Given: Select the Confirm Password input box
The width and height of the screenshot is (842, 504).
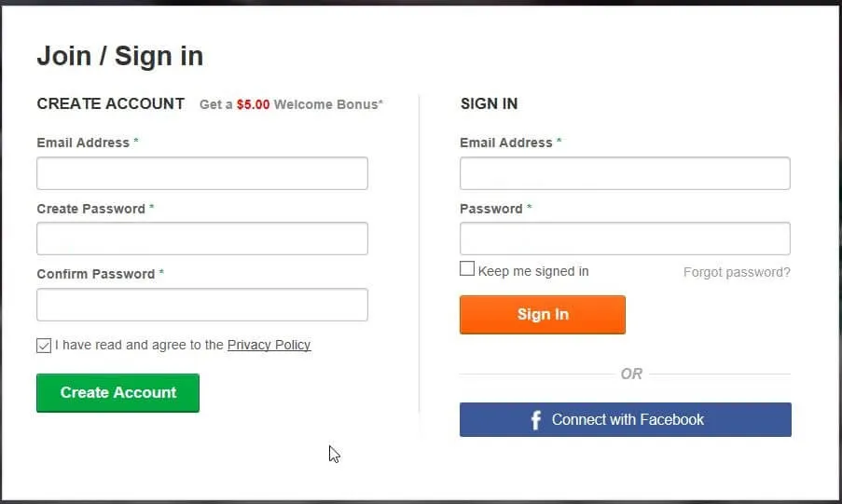Looking at the screenshot, I should (202, 305).
